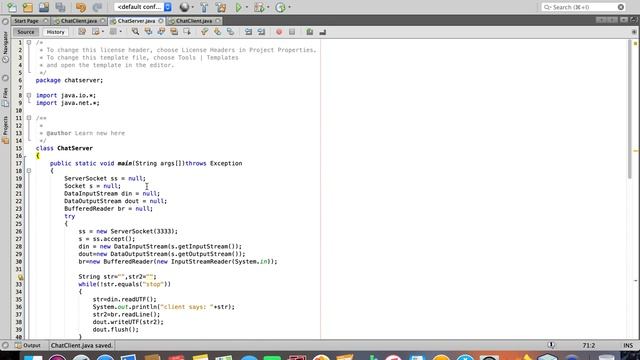
Task: Click the 71:2 cursor position indicator
Action: [589, 345]
